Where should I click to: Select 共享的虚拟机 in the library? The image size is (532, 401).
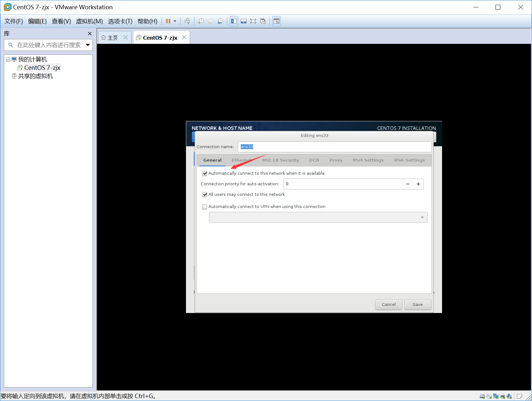click(36, 76)
